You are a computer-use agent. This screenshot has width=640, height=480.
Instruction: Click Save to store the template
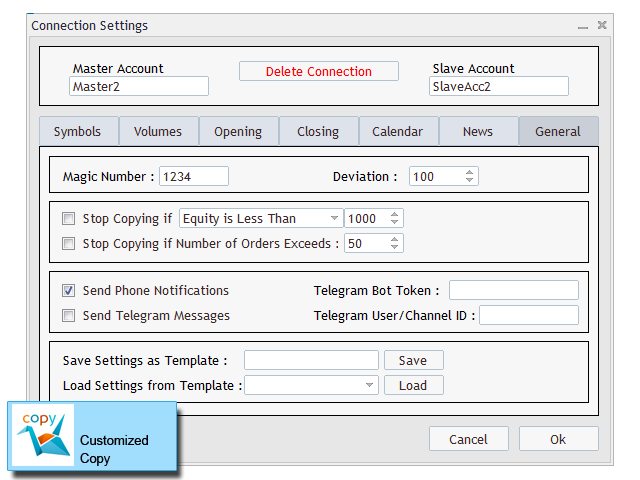coord(413,360)
